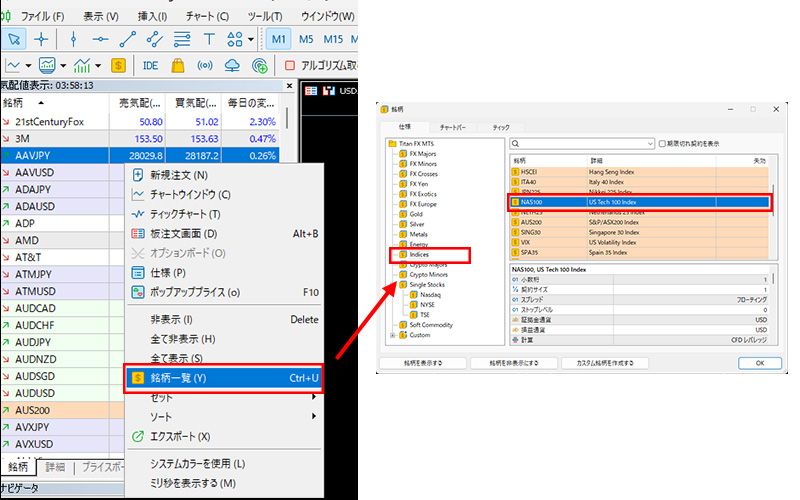The width and height of the screenshot is (800, 500).
Task: Choose the equidistant channel tool
Action: tap(154, 39)
